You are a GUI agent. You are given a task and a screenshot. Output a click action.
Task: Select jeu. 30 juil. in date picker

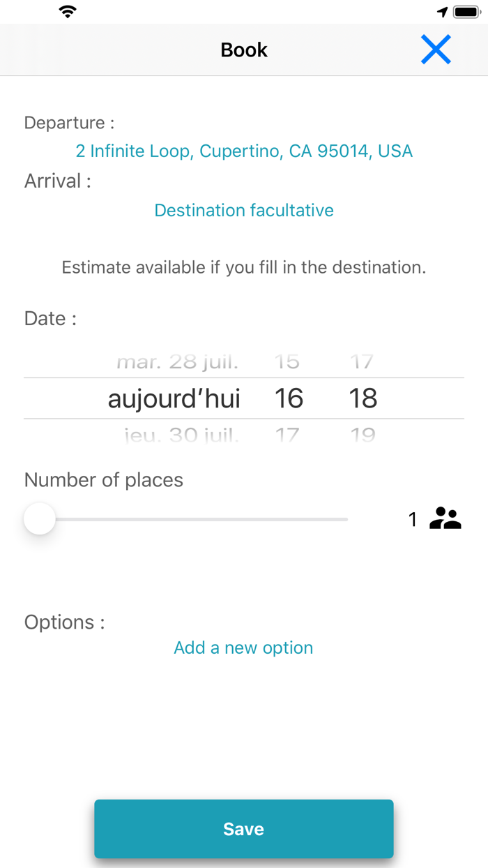181,435
